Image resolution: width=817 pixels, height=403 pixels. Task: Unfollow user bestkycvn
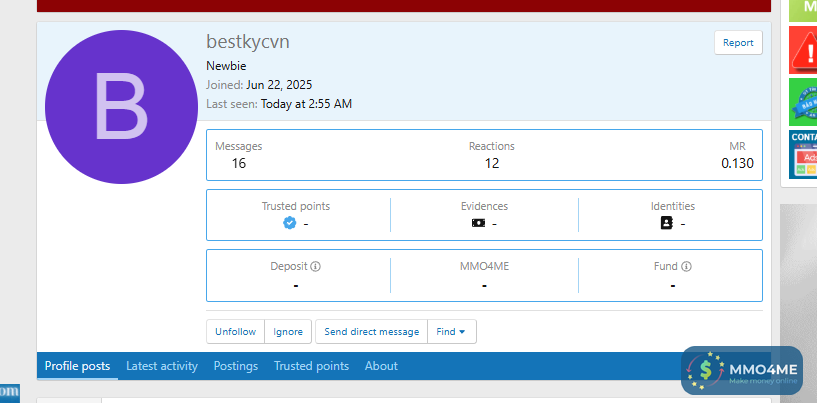pos(236,332)
